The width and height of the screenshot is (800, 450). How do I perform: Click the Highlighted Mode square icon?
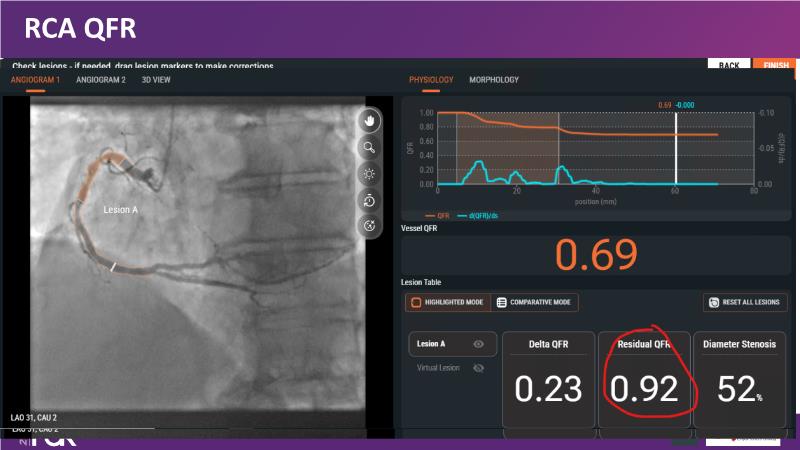click(x=415, y=302)
